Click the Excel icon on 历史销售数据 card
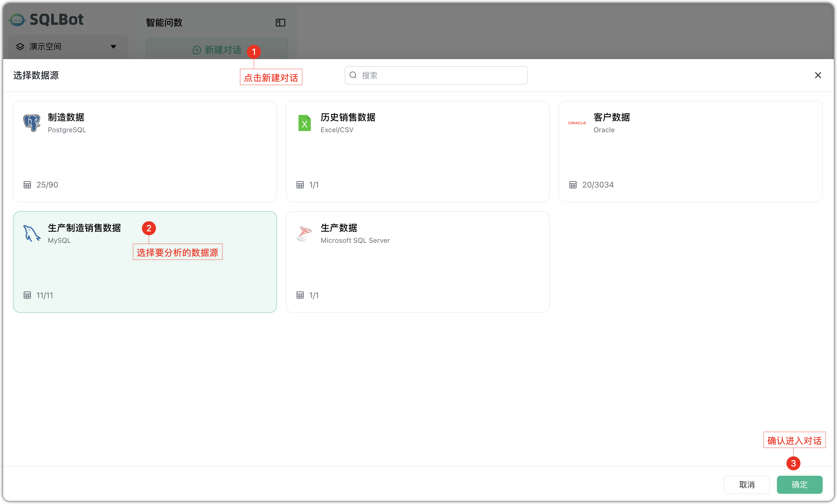 point(304,123)
